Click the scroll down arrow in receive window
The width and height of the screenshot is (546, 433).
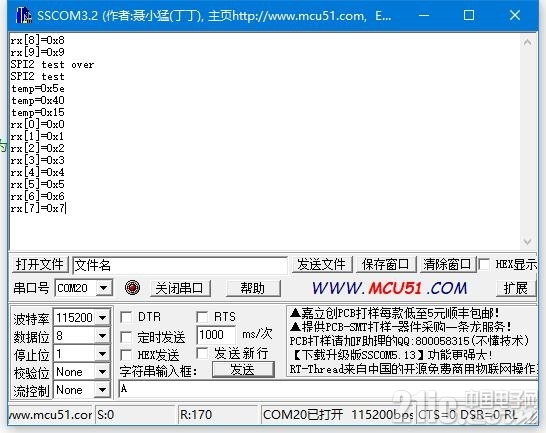click(x=527, y=241)
